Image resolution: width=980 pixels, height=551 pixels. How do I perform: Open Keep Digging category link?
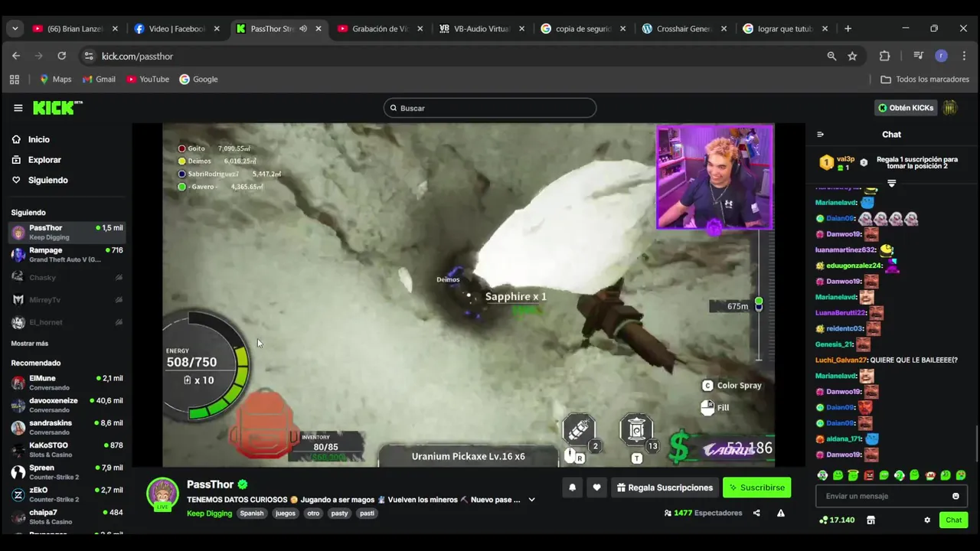(x=209, y=514)
